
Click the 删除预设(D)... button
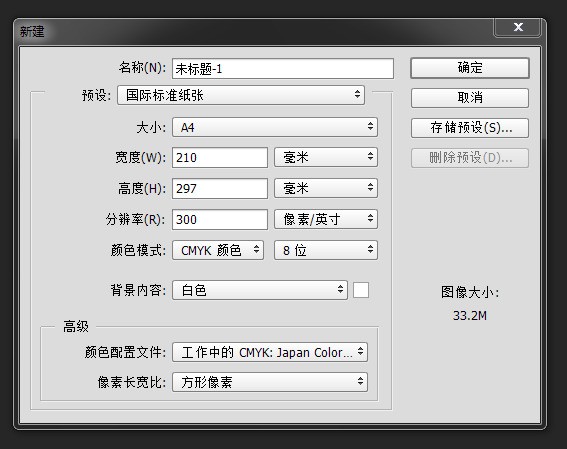click(x=470, y=158)
